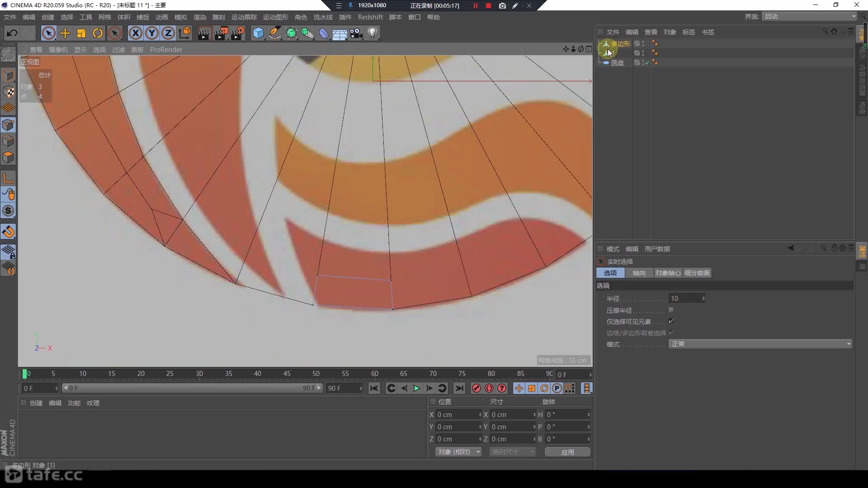
Task: Click the Bend deformer icon
Action: [x=324, y=33]
